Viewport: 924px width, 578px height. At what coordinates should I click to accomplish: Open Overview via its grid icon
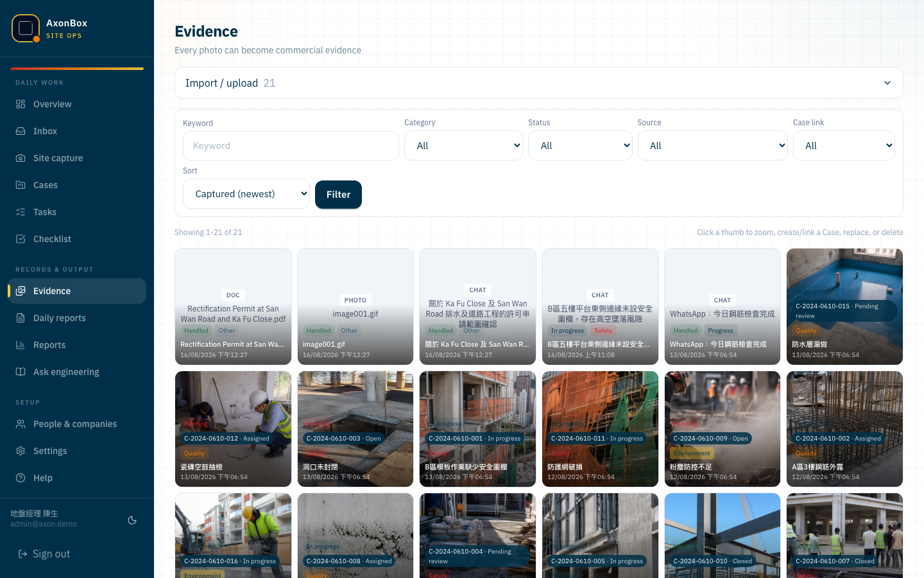(x=21, y=104)
